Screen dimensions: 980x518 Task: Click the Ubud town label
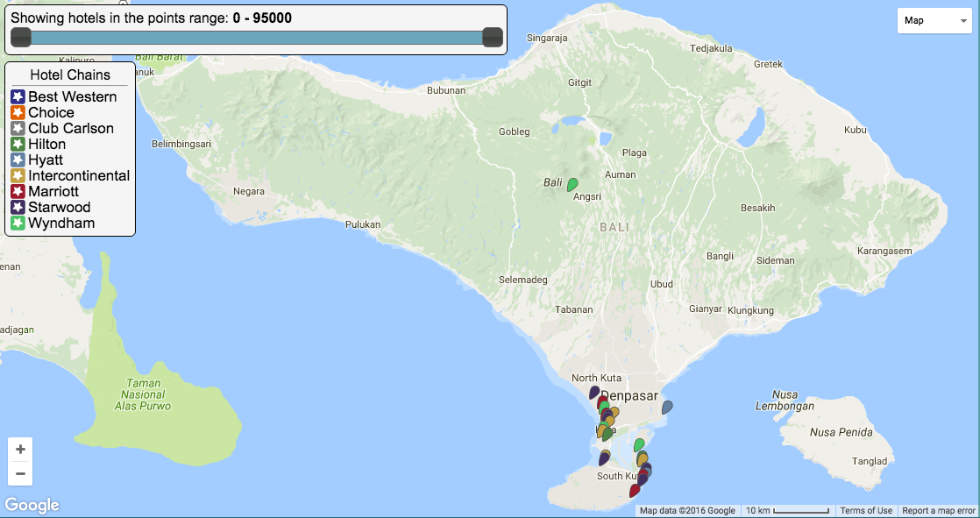(x=661, y=284)
